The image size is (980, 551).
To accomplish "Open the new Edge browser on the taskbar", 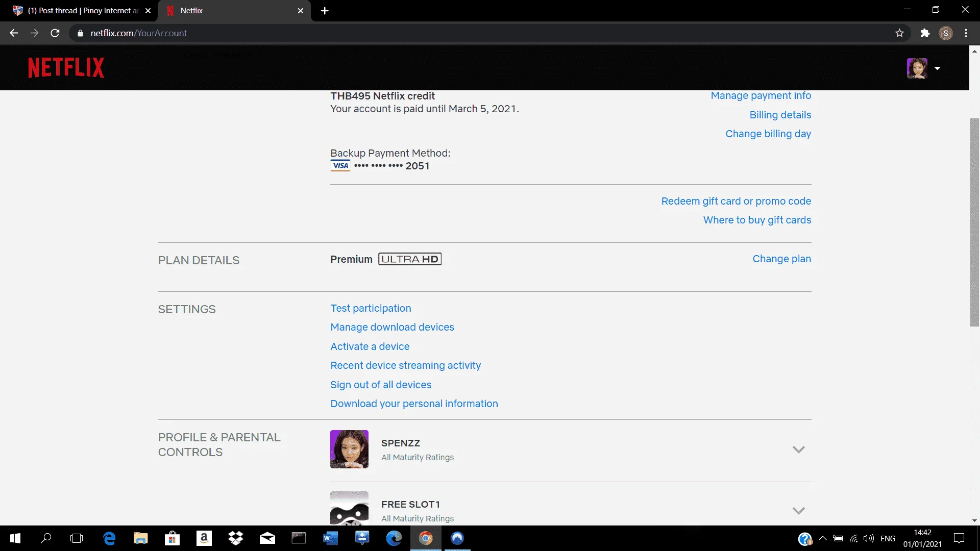I will point(394,538).
